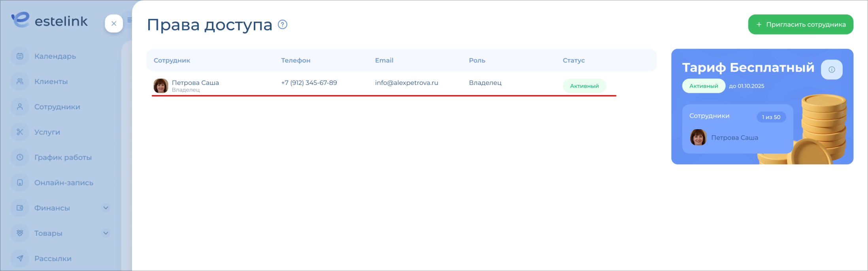Go to Сотрудники in the sidebar menu

[57, 107]
